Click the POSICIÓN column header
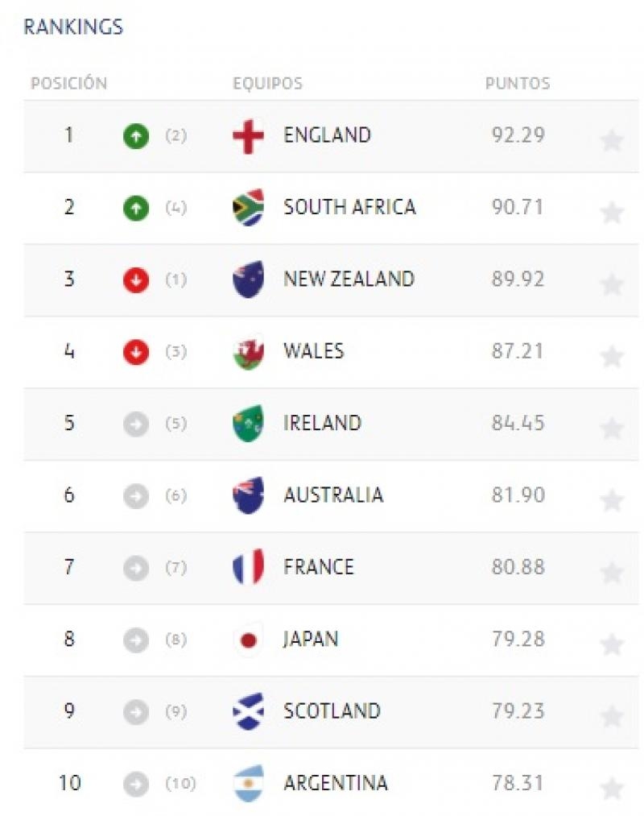Screen dimensions: 644x816 [68, 84]
